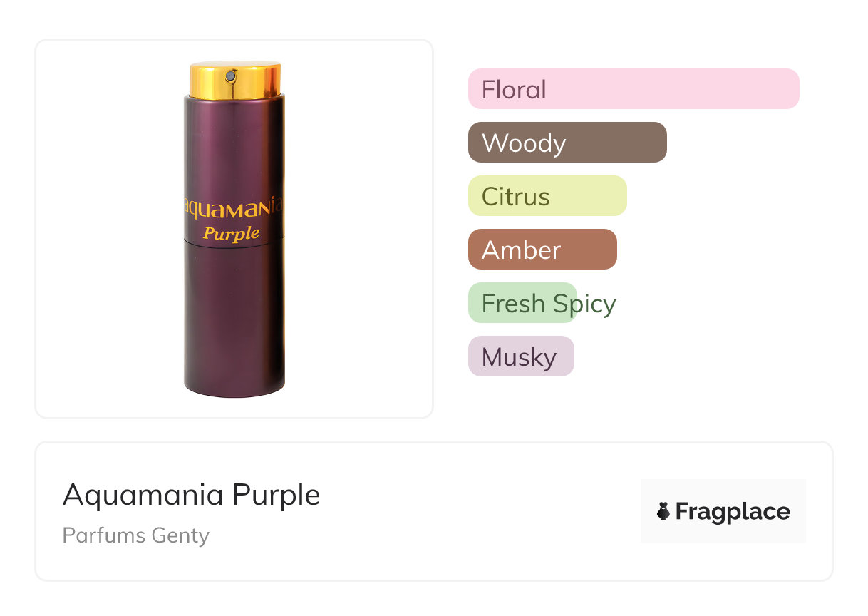The width and height of the screenshot is (868, 616).
Task: Pick the lilac Musky accord bar
Action: [x=520, y=356]
